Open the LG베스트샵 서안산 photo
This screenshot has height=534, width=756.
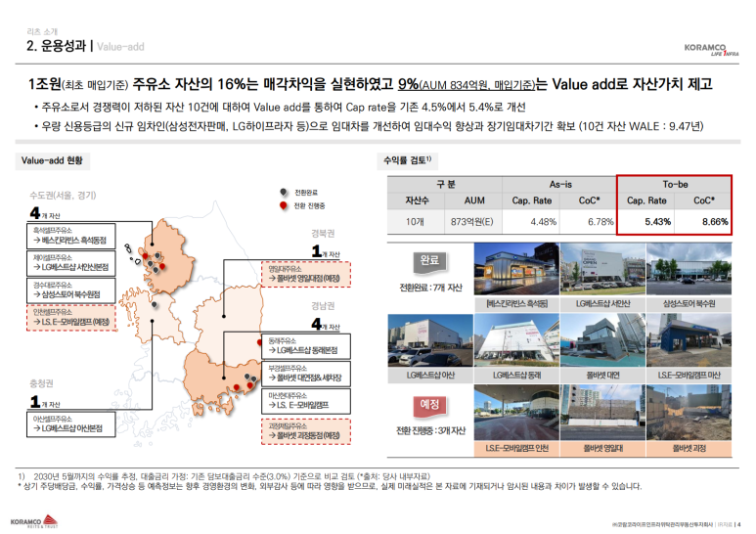602,269
